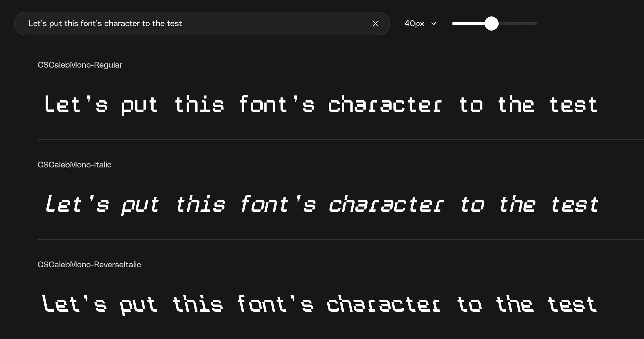Click "Let's" in the ReverseItalic preview
Screen dimensions: 644x339
point(74,304)
